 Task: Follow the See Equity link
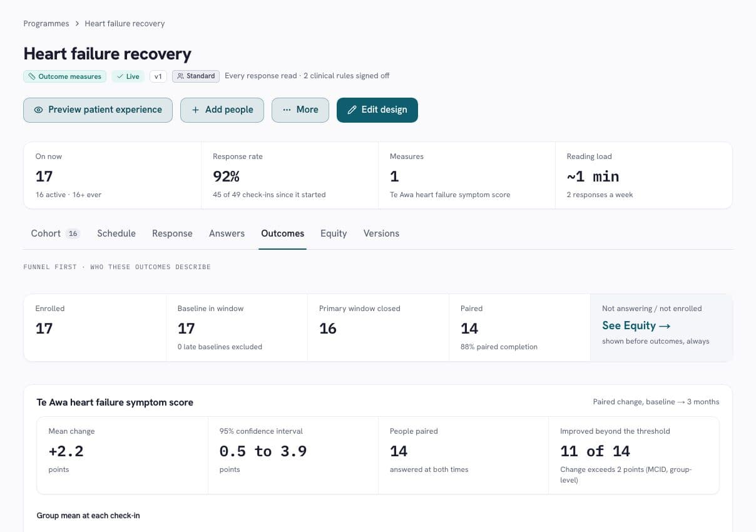[x=636, y=325]
